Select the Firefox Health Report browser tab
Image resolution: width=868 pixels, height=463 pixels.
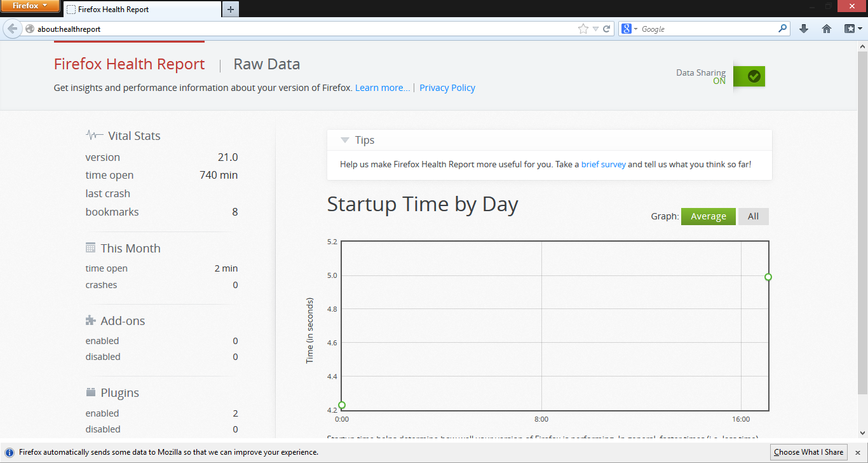[x=142, y=10]
